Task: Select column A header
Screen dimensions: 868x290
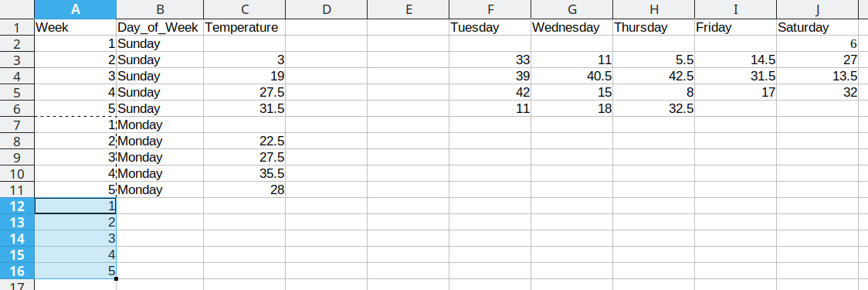Action: 75,9
